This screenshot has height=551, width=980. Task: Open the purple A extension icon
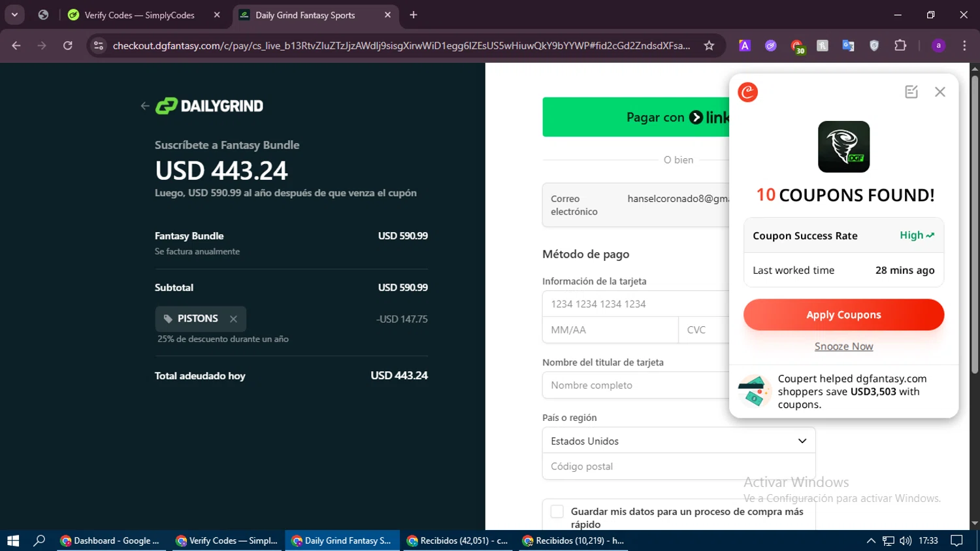[745, 46]
